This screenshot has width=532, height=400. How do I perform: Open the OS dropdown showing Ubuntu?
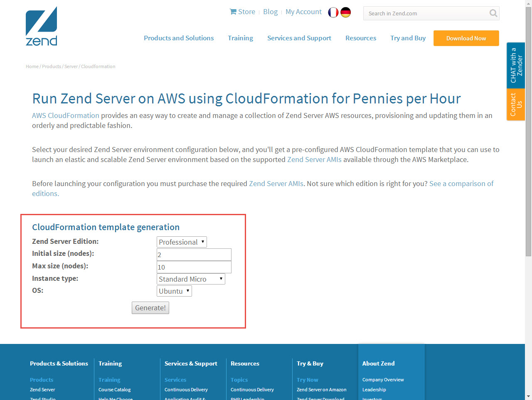point(174,291)
